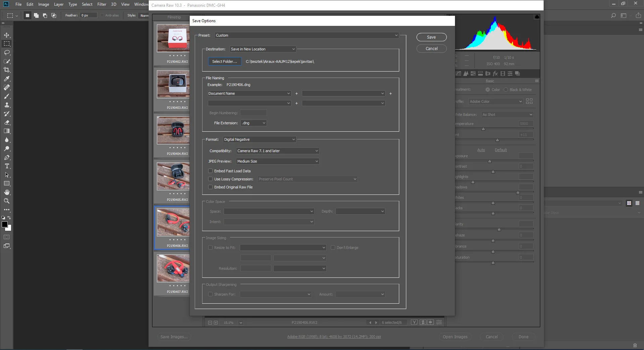Screen dimensions: 644x350
Task: Click the Select Folder button
Action: [225, 61]
